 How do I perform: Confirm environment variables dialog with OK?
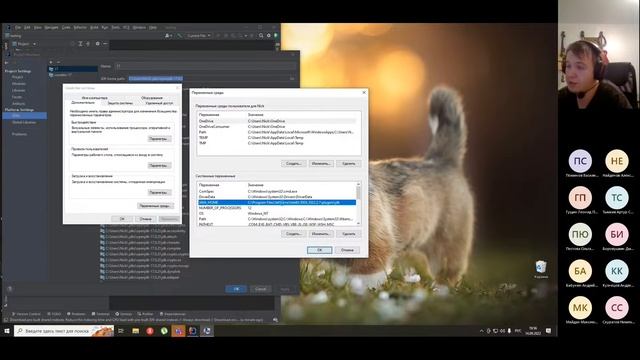pyautogui.click(x=320, y=250)
